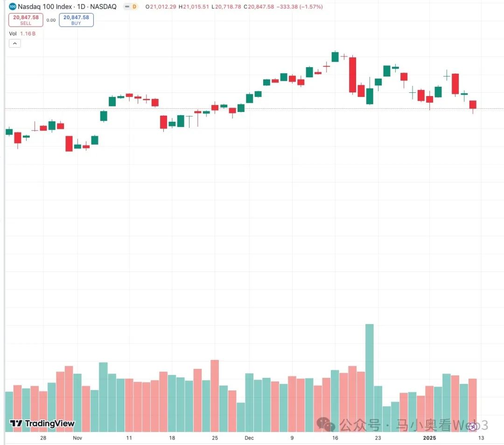Viewport: 504px width, 445px height.
Task: Click the 0.00 spread value between buttons
Action: pyautogui.click(x=51, y=20)
